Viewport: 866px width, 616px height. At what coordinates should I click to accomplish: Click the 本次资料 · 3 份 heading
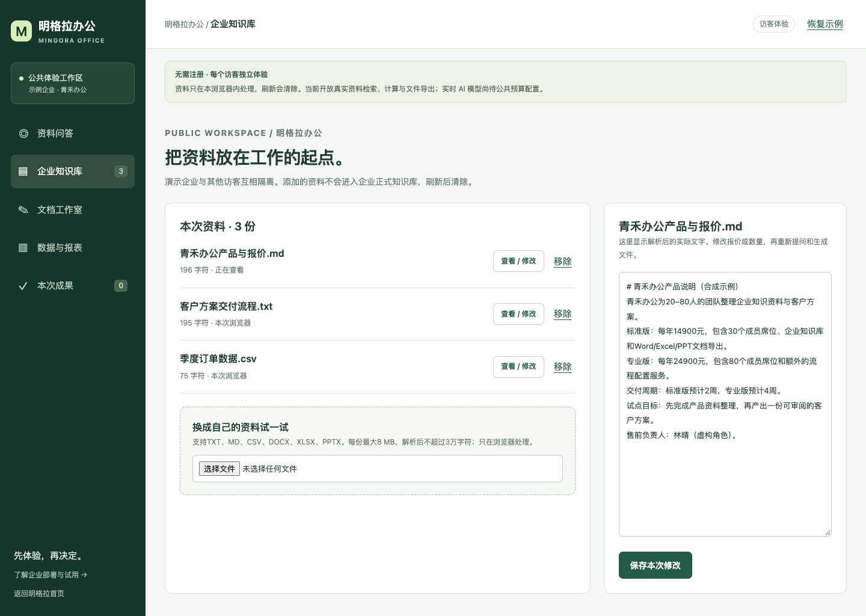(218, 227)
